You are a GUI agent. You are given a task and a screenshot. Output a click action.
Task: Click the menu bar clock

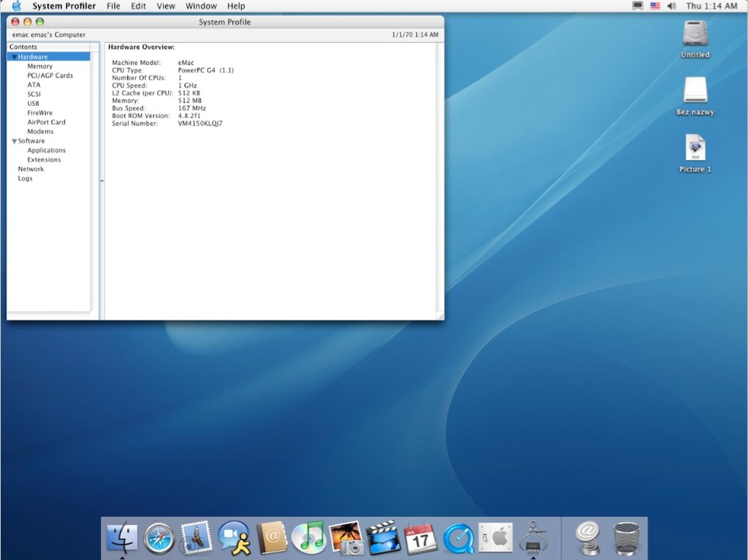click(711, 6)
